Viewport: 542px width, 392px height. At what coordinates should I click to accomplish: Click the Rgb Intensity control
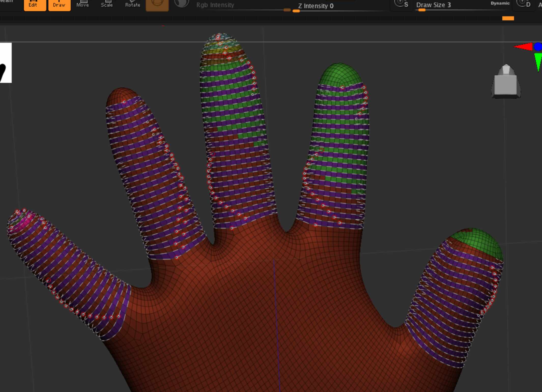click(x=215, y=5)
